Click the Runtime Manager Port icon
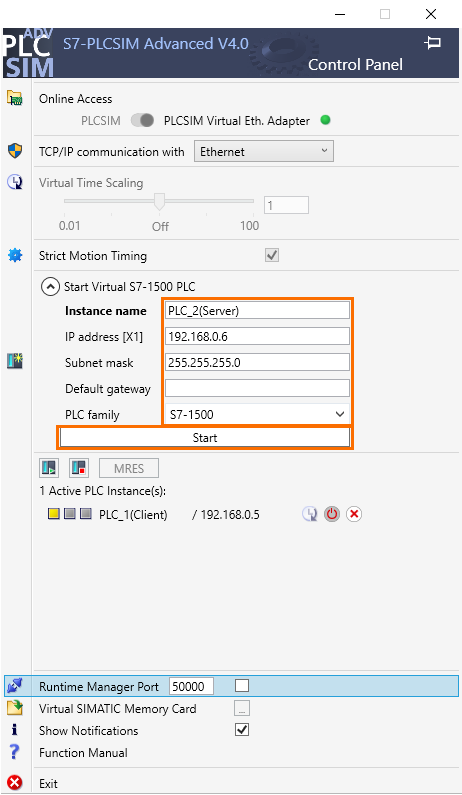462x795 pixels. pos(15,686)
